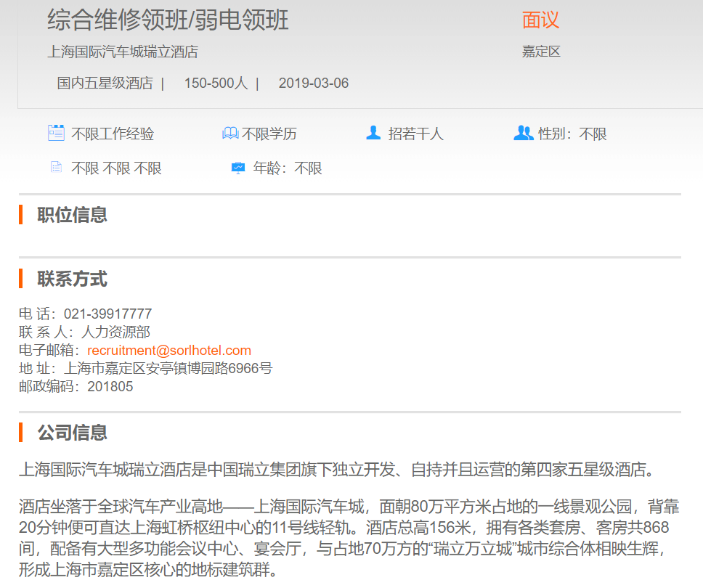Click the posting date 2019-03-06
703x588 pixels.
click(x=314, y=83)
